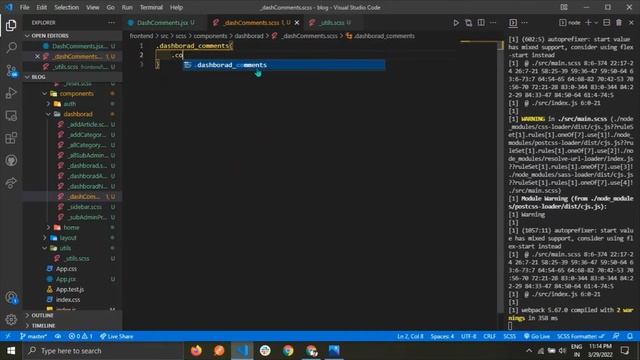Open Live Share view in activity bar
Image resolution: width=640 pixels, height=360 pixels.
coord(11,183)
